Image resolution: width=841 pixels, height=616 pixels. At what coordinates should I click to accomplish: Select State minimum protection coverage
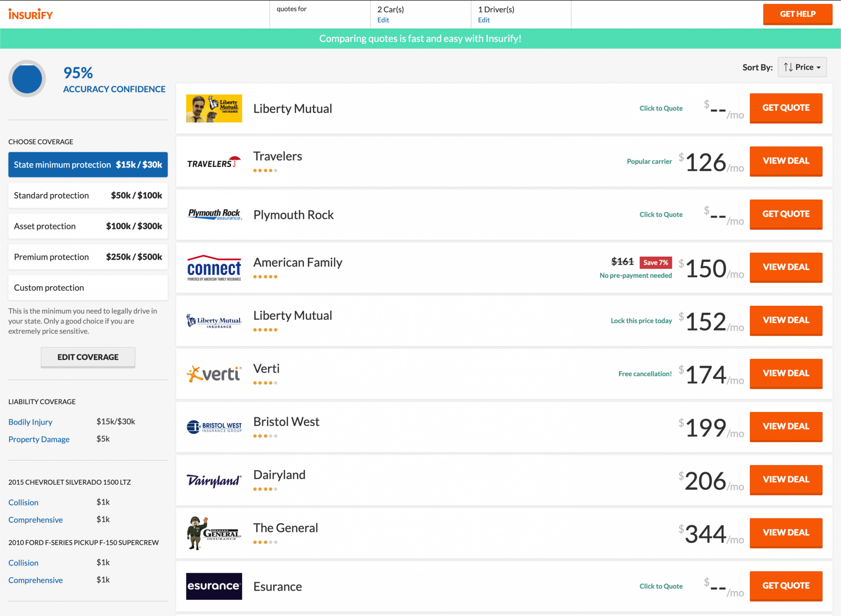coord(87,165)
